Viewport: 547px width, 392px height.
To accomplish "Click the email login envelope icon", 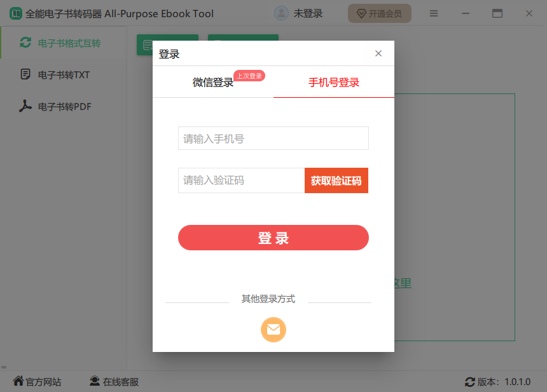I will (273, 330).
